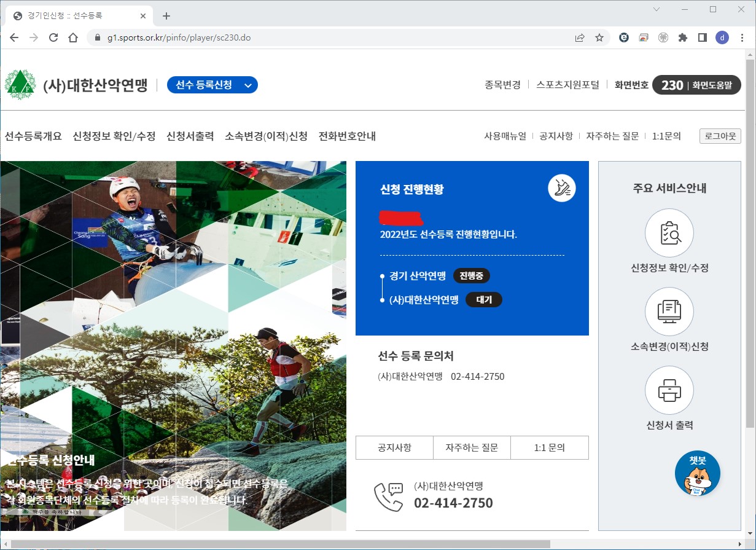This screenshot has height=550, width=756.
Task: Click the 진행중 status badge
Action: pyautogui.click(x=472, y=276)
